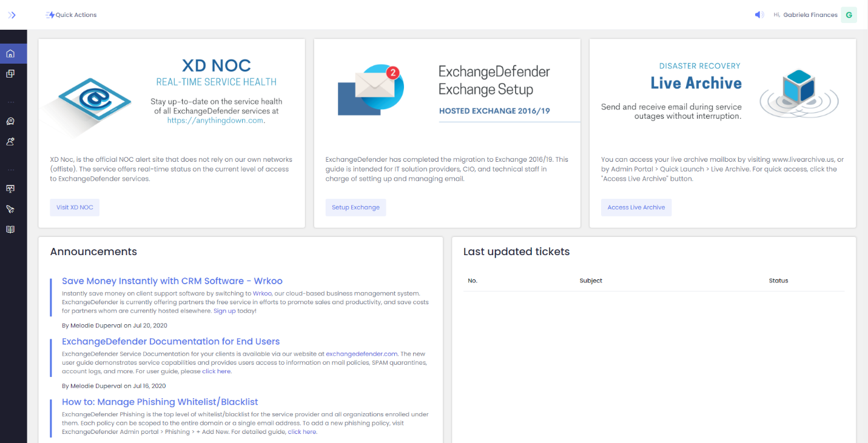868x443 pixels.
Task: Open Save Money Instantly with CRM announcement
Action: pos(172,281)
